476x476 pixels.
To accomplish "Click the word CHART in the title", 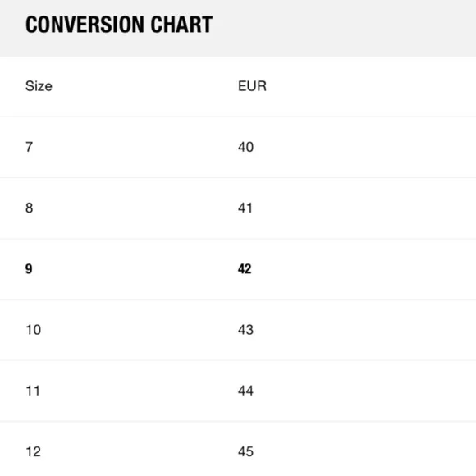I will pyautogui.click(x=182, y=25).
